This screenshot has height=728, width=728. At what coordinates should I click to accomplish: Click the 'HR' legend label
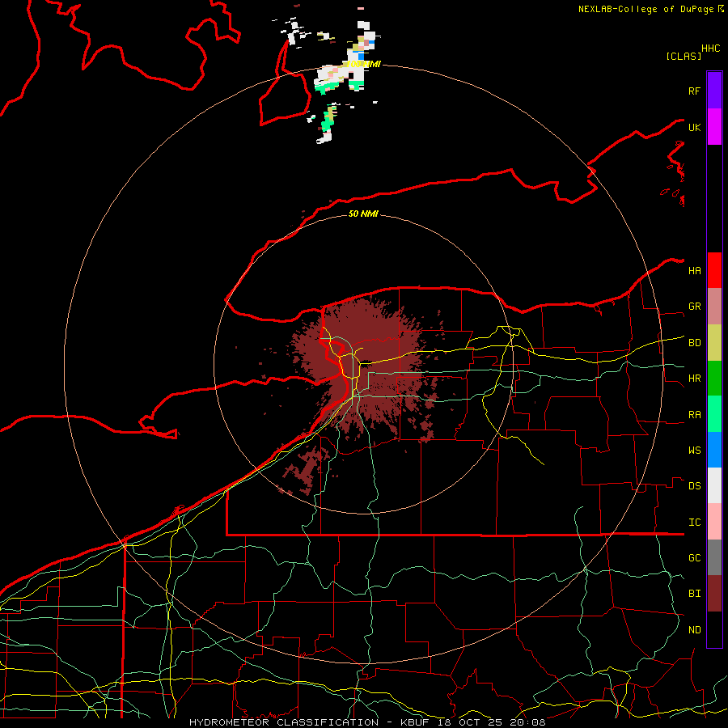pos(694,379)
